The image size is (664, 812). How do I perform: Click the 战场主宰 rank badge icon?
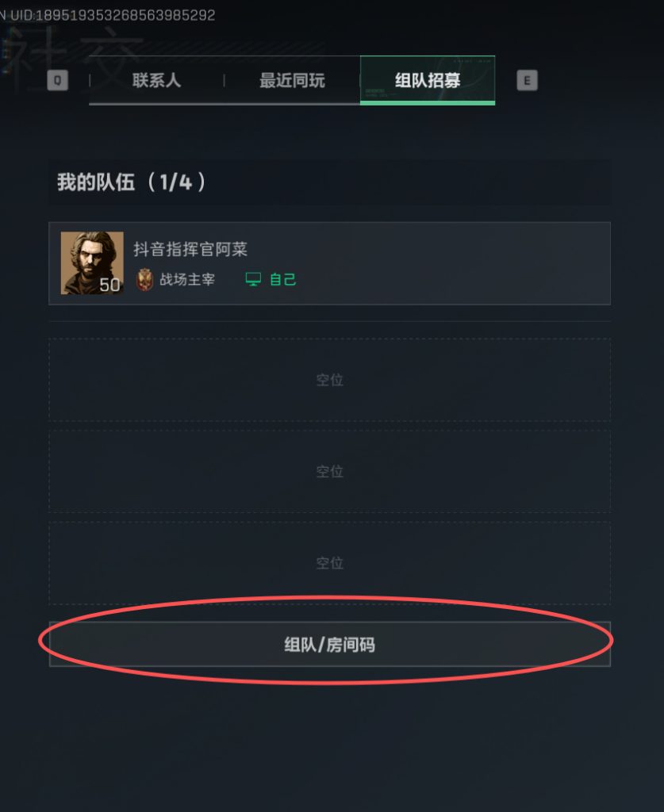click(x=144, y=280)
